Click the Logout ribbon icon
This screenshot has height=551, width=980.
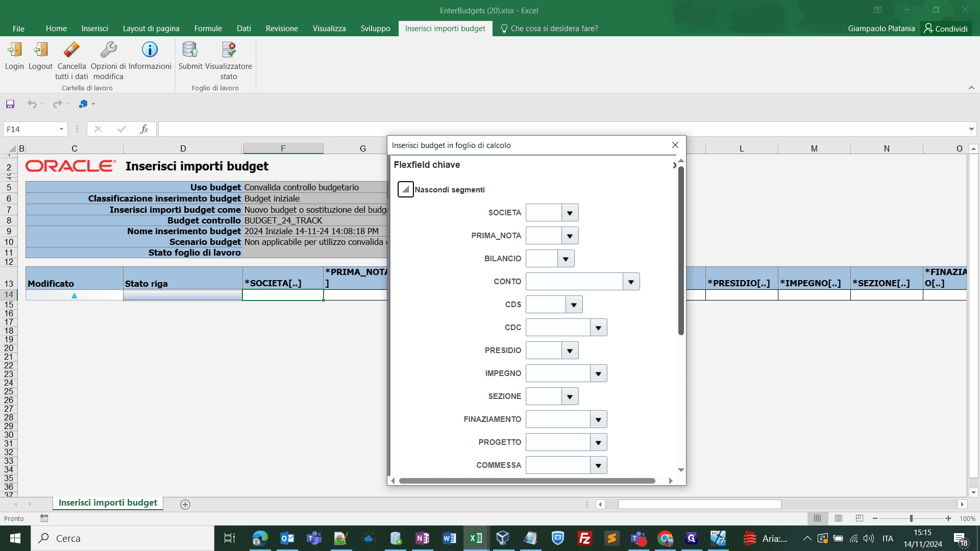tap(40, 49)
